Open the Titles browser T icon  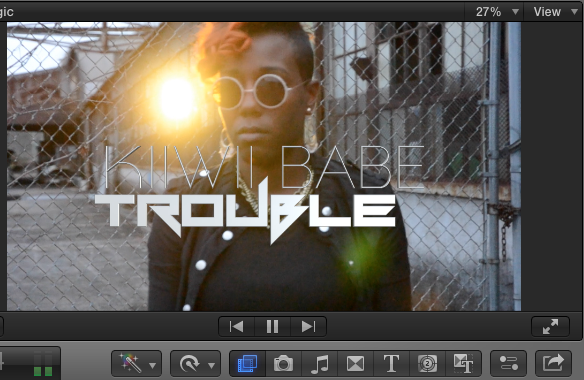(x=391, y=363)
